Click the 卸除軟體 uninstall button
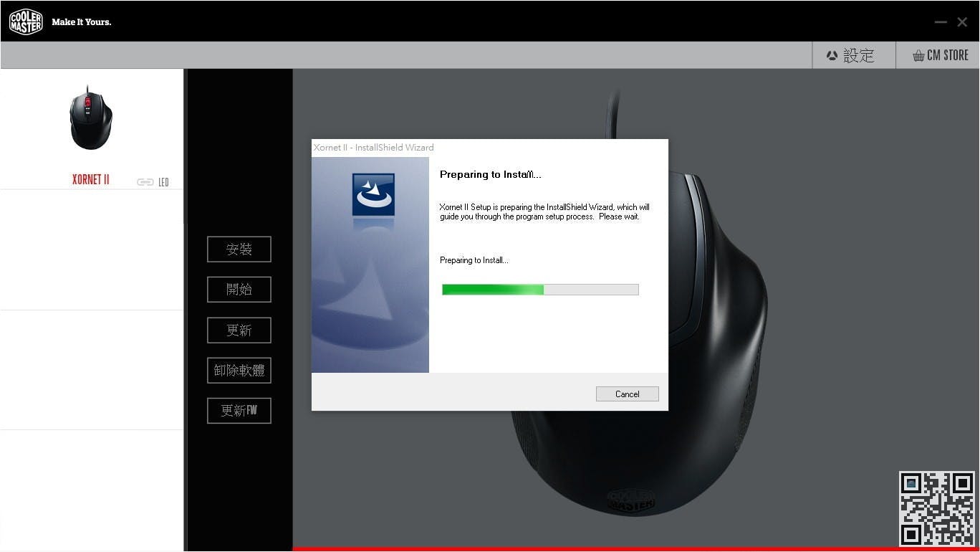This screenshot has width=980, height=552. click(239, 370)
